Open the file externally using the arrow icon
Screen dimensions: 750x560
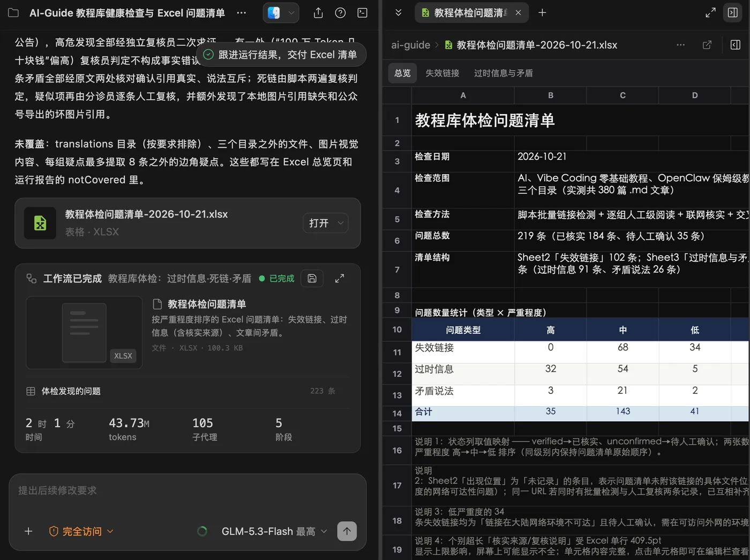click(x=707, y=45)
